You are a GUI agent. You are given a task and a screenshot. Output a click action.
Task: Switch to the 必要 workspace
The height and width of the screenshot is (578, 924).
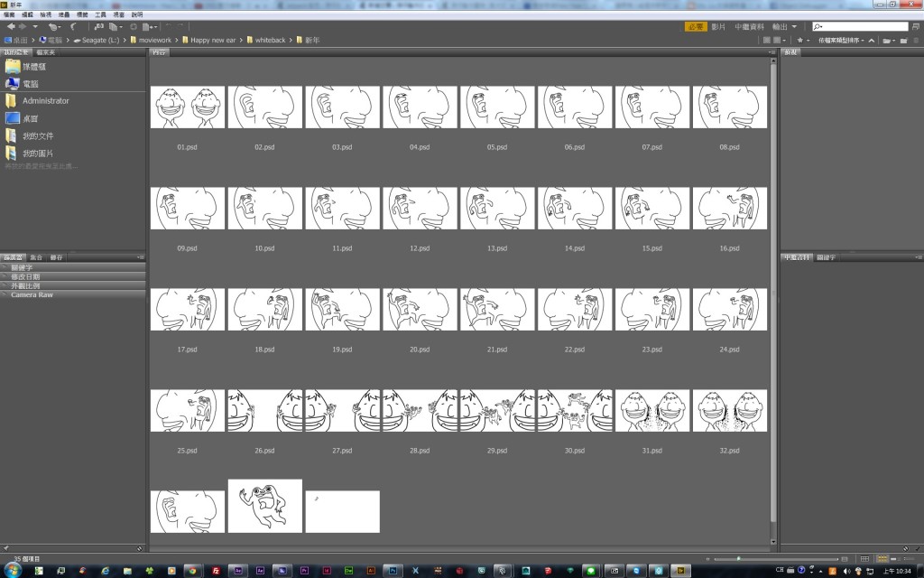[695, 27]
